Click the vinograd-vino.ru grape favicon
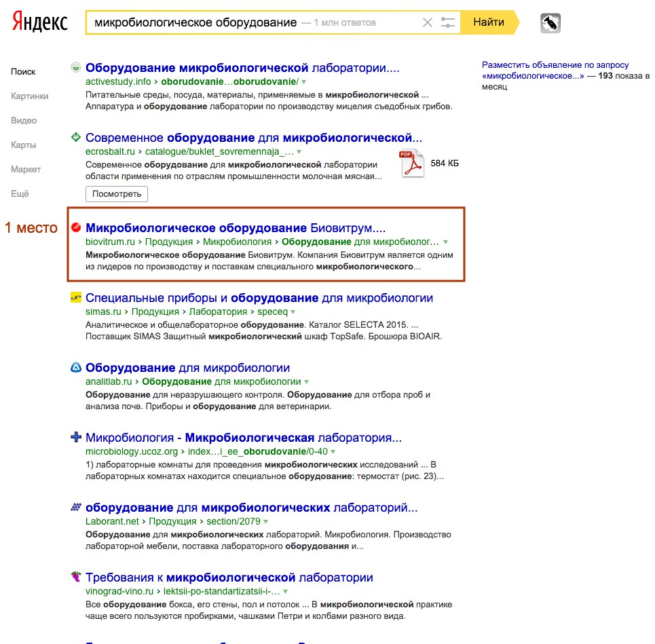Image resolution: width=655 pixels, height=644 pixels. tap(75, 577)
